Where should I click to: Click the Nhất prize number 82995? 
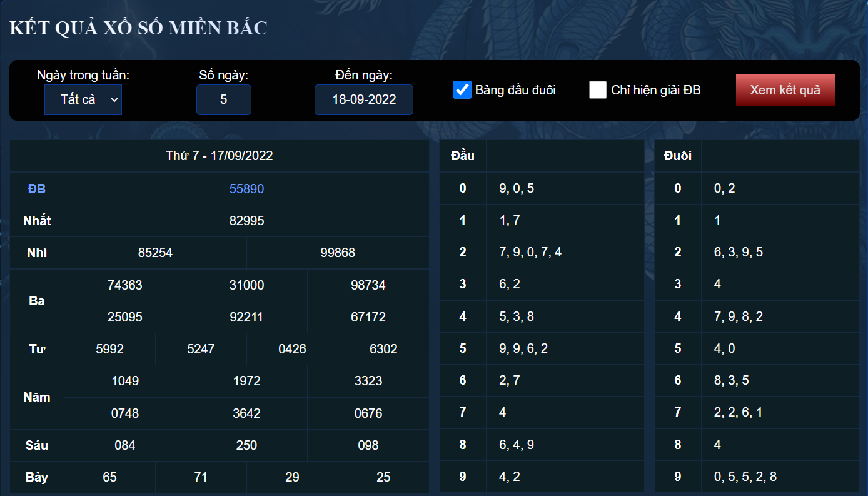pyautogui.click(x=246, y=221)
